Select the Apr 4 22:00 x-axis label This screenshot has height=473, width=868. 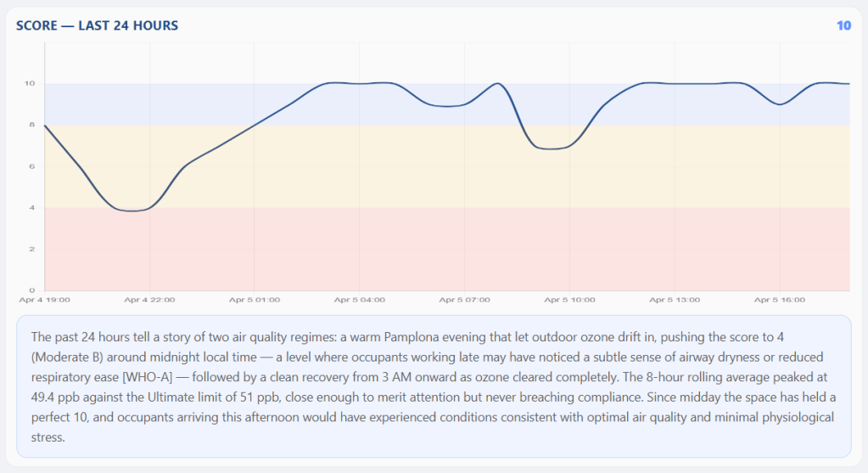[x=149, y=300]
